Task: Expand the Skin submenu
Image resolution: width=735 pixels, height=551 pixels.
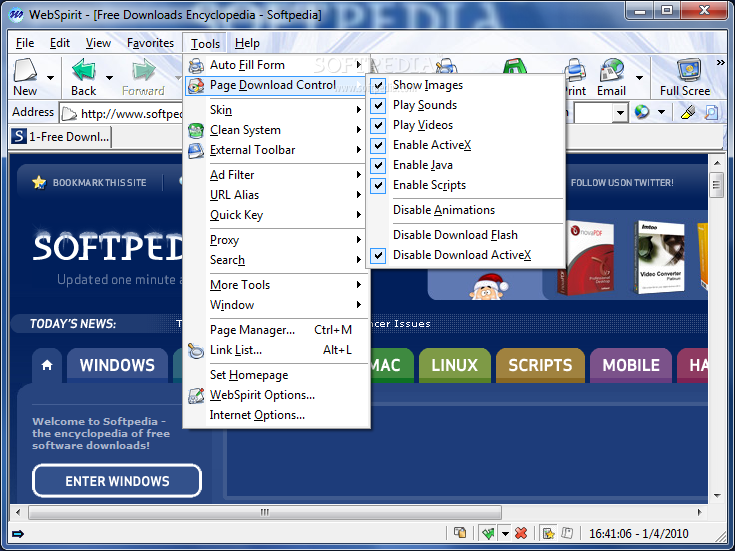Action: tap(277, 110)
